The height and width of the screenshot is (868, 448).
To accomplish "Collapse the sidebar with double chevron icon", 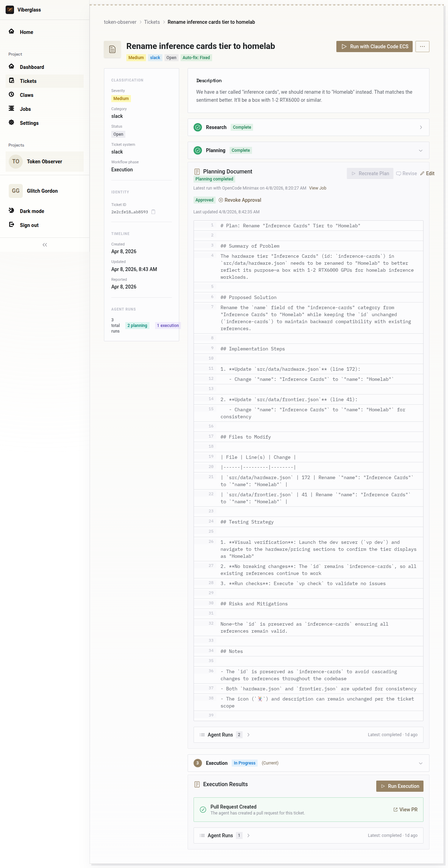I will (45, 245).
